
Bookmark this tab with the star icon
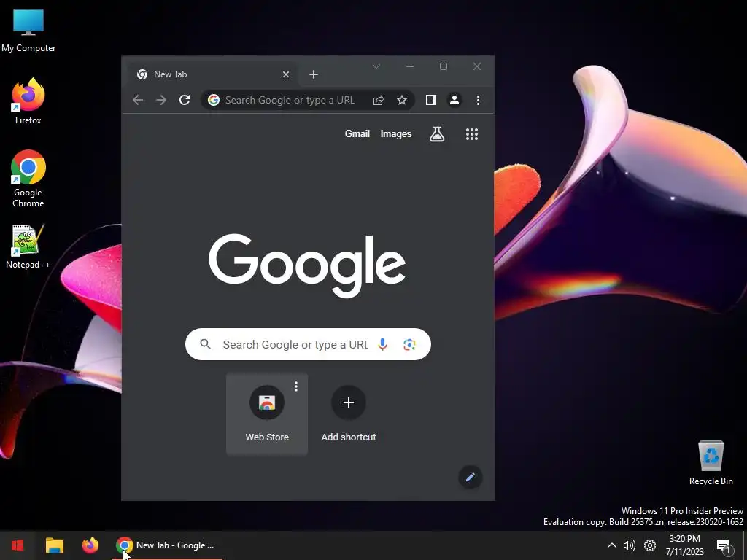click(x=402, y=100)
